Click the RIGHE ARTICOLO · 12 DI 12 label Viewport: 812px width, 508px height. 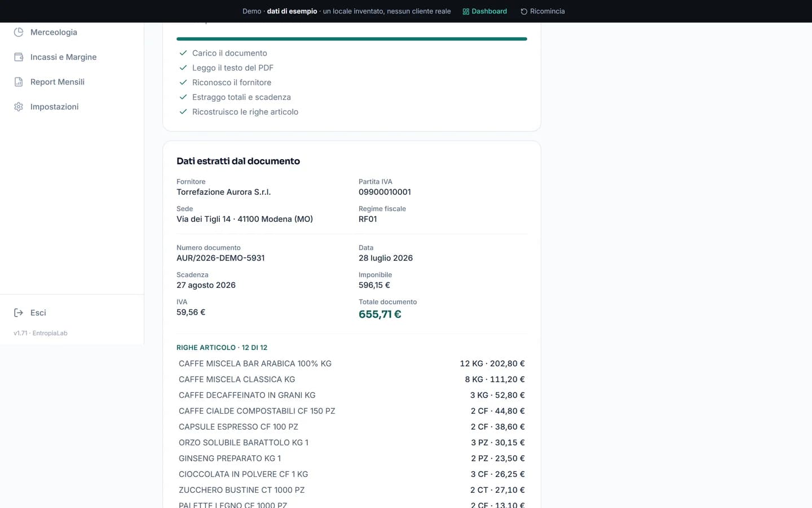pos(222,348)
